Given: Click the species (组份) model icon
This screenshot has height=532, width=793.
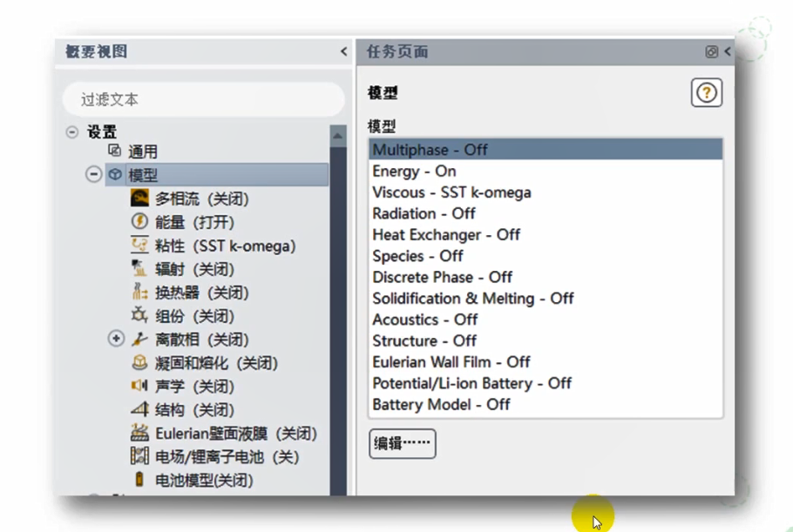Looking at the screenshot, I should [139, 315].
